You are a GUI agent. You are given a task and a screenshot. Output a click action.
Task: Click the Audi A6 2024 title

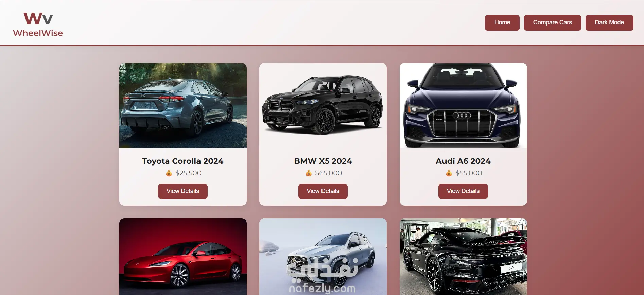(463, 161)
